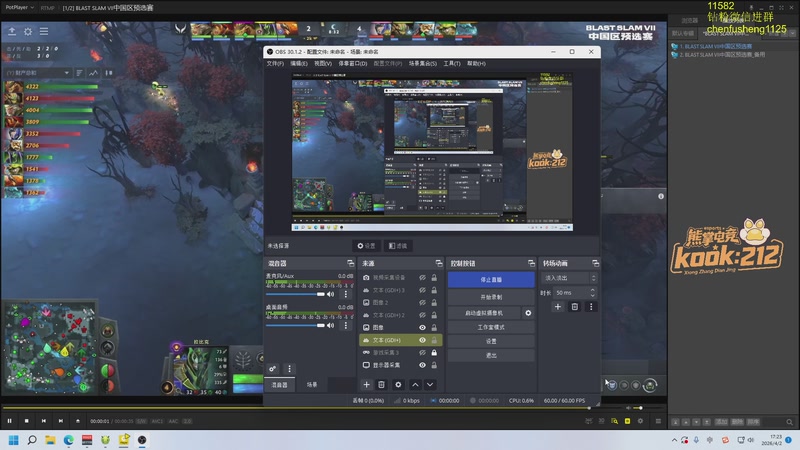Open OBS 停靠窗口(D) menu
Screen dimensions: 800x450
[353, 63]
